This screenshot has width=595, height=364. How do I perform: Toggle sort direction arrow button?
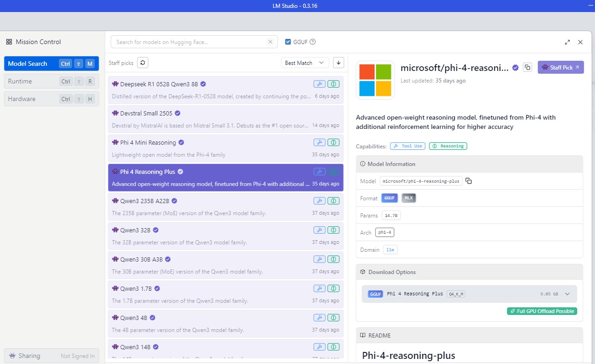click(338, 63)
